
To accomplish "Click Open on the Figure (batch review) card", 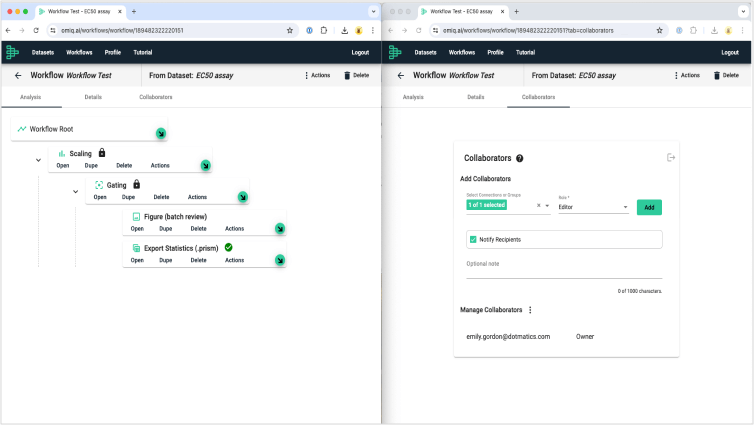I will [137, 229].
